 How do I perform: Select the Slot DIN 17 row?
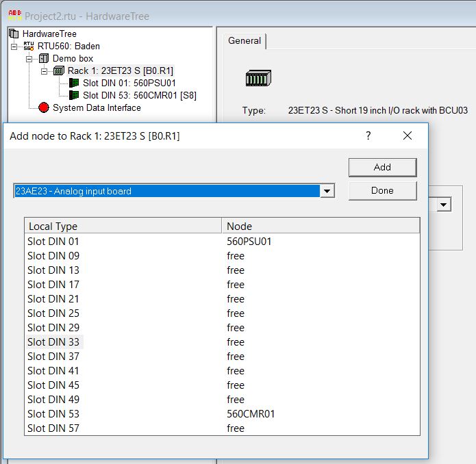click(222, 285)
